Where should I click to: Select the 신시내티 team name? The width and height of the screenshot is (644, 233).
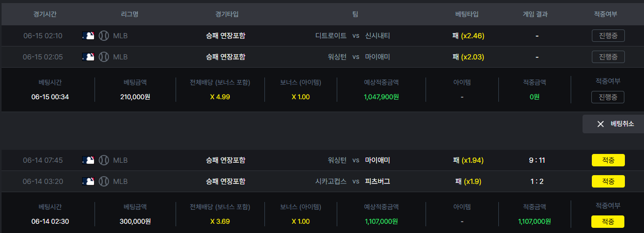(378, 36)
